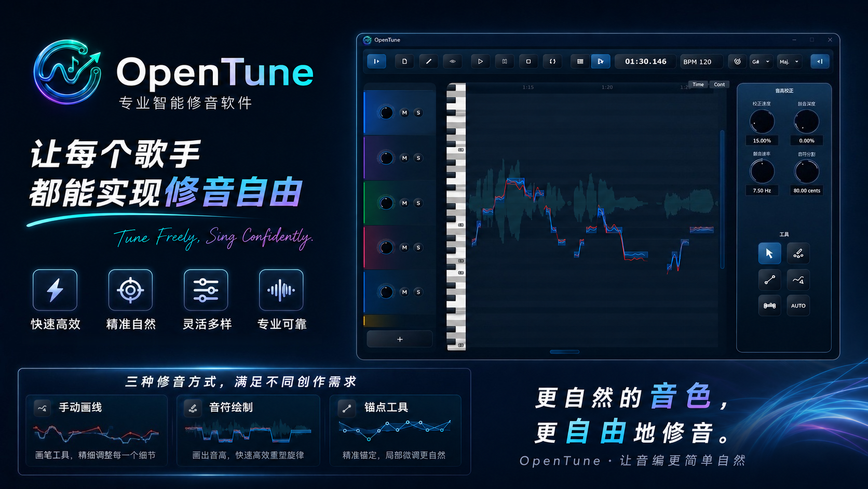Click the highlighted blue icon beside the list icon
Screen dimensions: 868x489
(x=601, y=61)
